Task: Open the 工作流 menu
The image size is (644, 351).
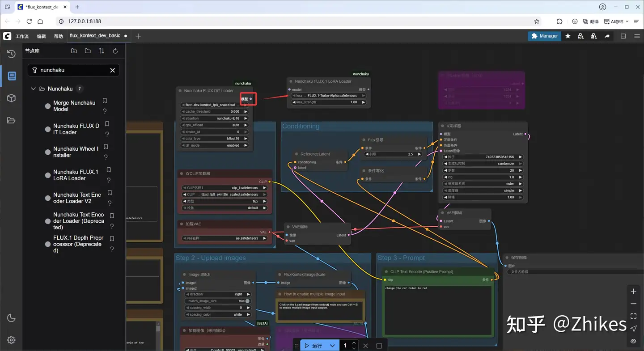Action: tap(22, 36)
